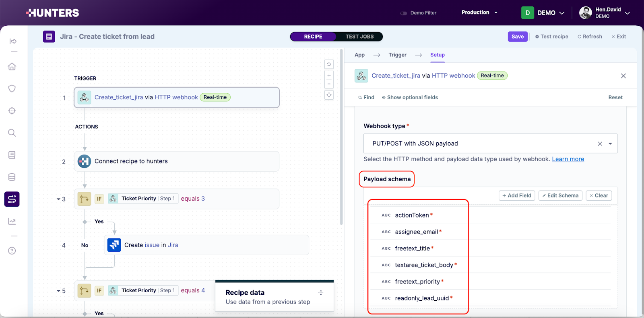Open the search magnifier icon in sidebar

[x=12, y=133]
